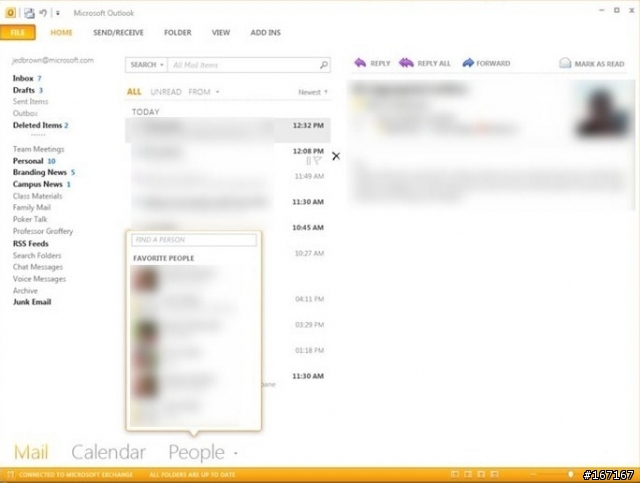Open the Professor Groffery folder

tap(43, 231)
